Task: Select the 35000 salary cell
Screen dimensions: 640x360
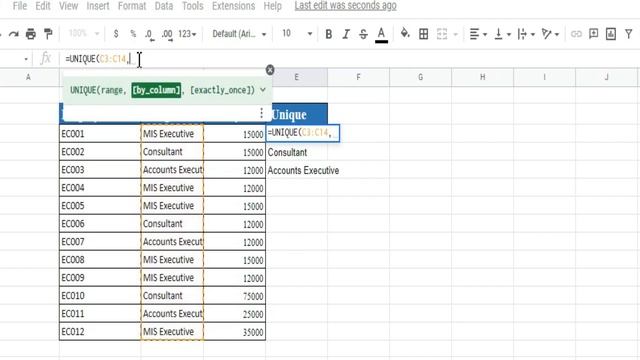Action: click(235, 331)
